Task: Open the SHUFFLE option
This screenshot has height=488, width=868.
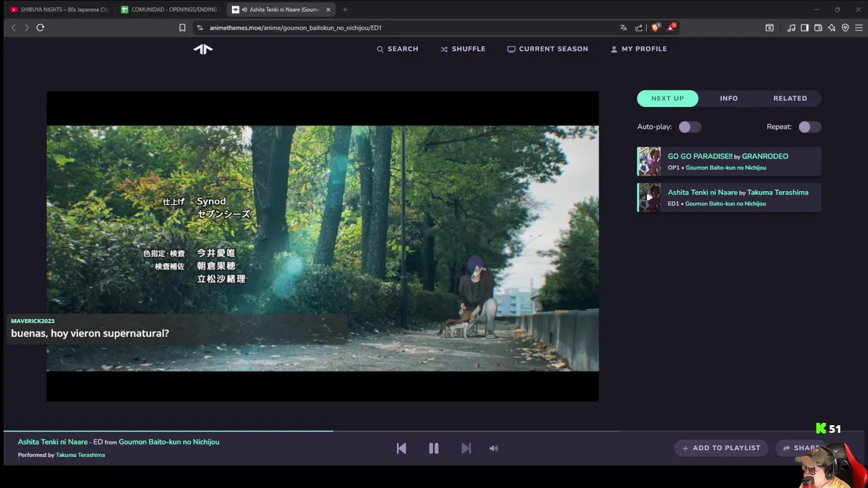Action: click(x=463, y=49)
